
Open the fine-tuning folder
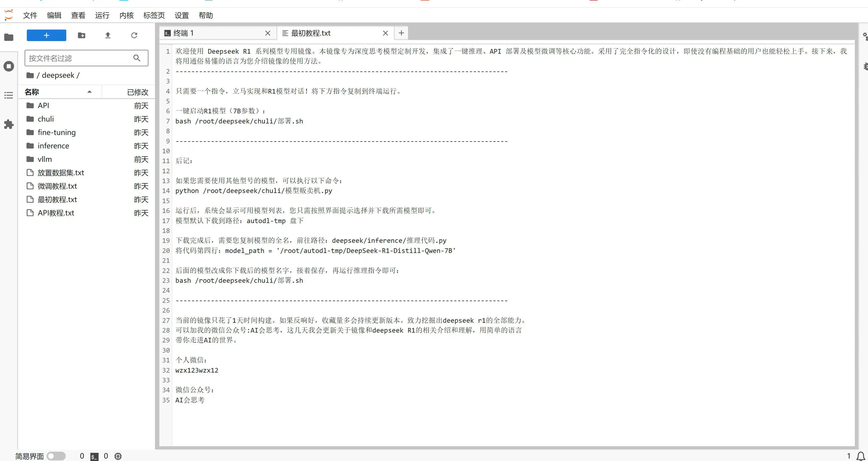click(57, 132)
